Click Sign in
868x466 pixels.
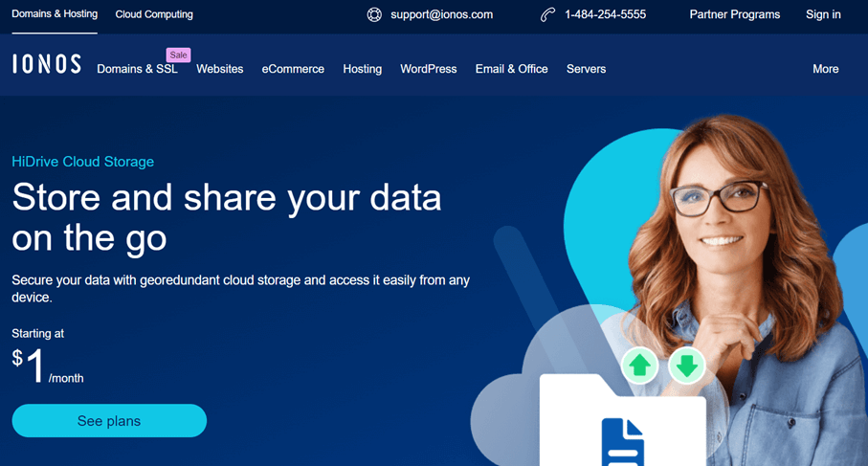(823, 15)
